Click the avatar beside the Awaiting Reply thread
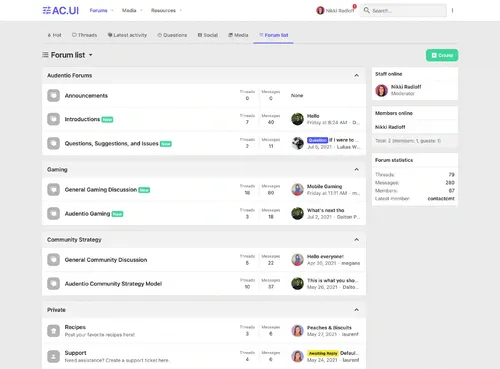The width and height of the screenshot is (500, 369). [x=297, y=356]
